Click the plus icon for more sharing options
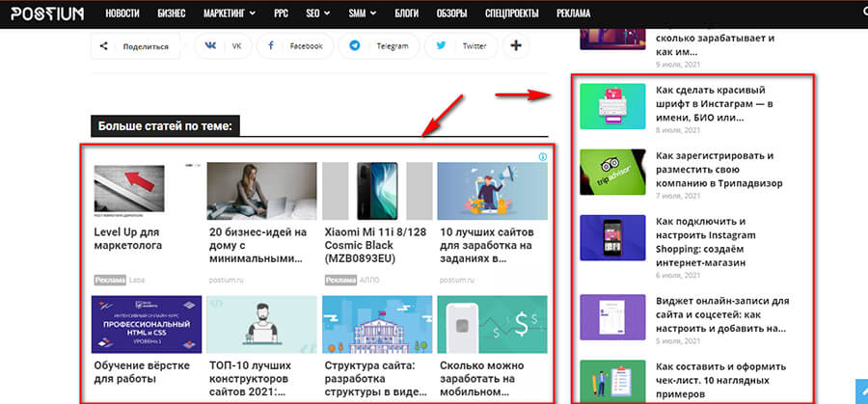The width and height of the screenshot is (868, 404). tap(516, 45)
